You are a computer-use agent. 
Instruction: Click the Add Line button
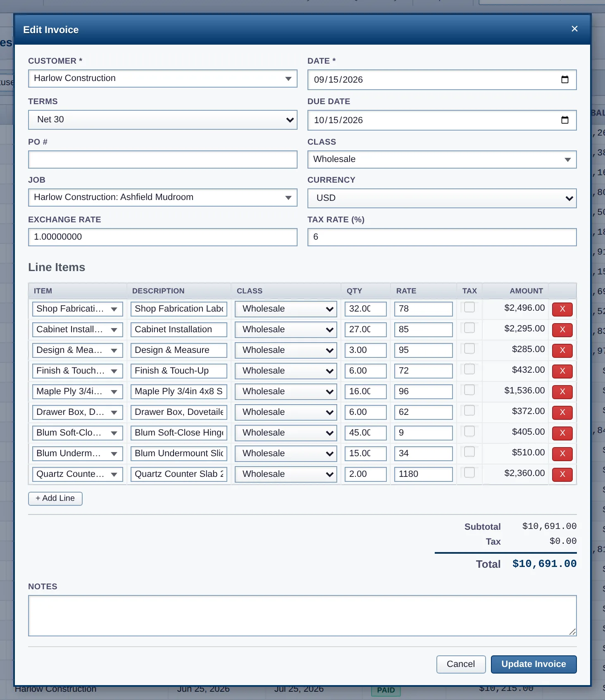coord(55,499)
